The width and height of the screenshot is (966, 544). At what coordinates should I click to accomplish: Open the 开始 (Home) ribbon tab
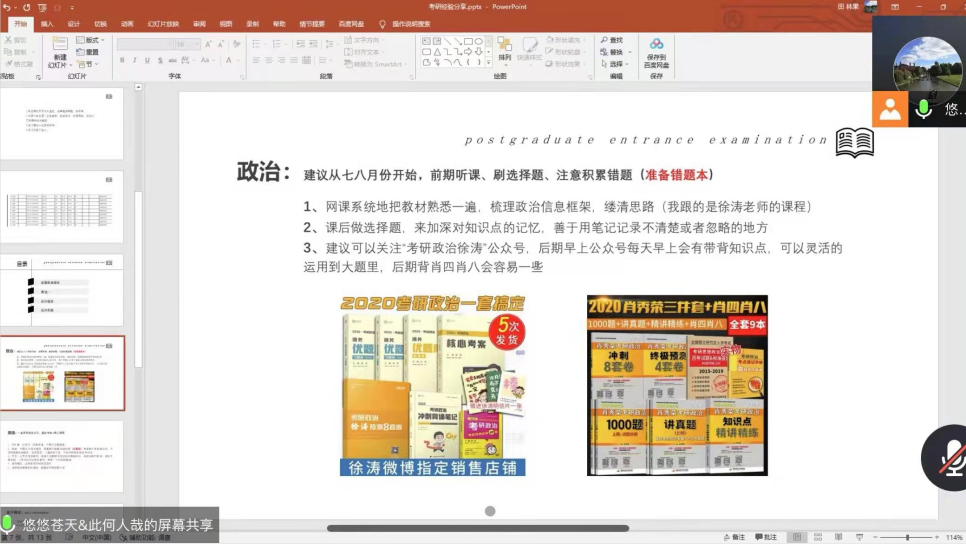point(21,24)
